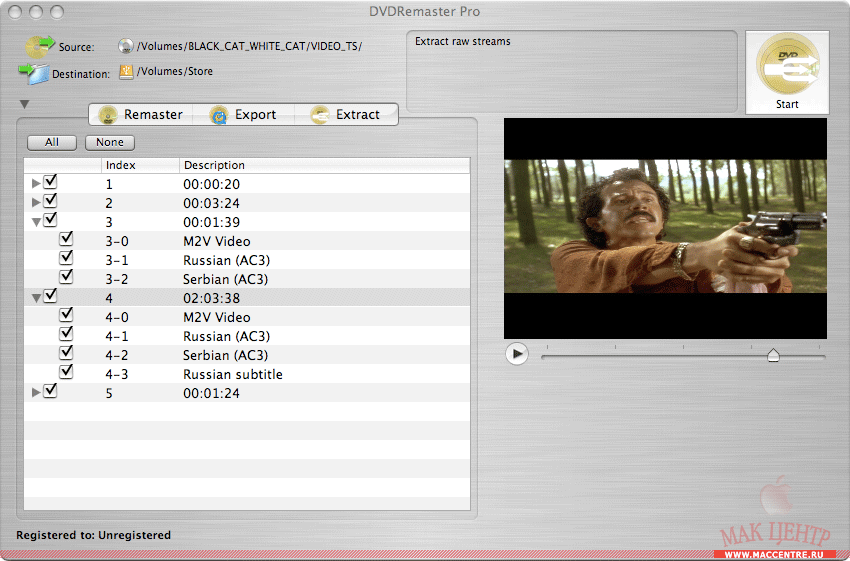Click the Russian subtitle description
This screenshot has width=850, height=561.
pyautogui.click(x=233, y=374)
